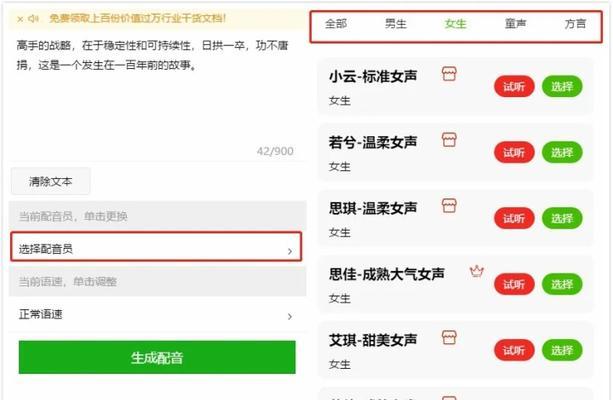The image size is (613, 400).
Task: Click the chevron arrow next to 选择配音员
Action: pyautogui.click(x=290, y=251)
